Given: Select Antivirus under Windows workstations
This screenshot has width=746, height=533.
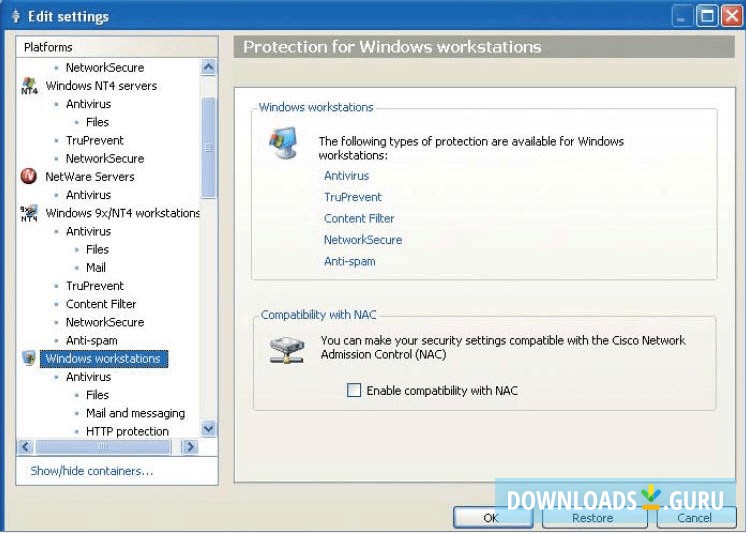Looking at the screenshot, I should pyautogui.click(x=88, y=377).
